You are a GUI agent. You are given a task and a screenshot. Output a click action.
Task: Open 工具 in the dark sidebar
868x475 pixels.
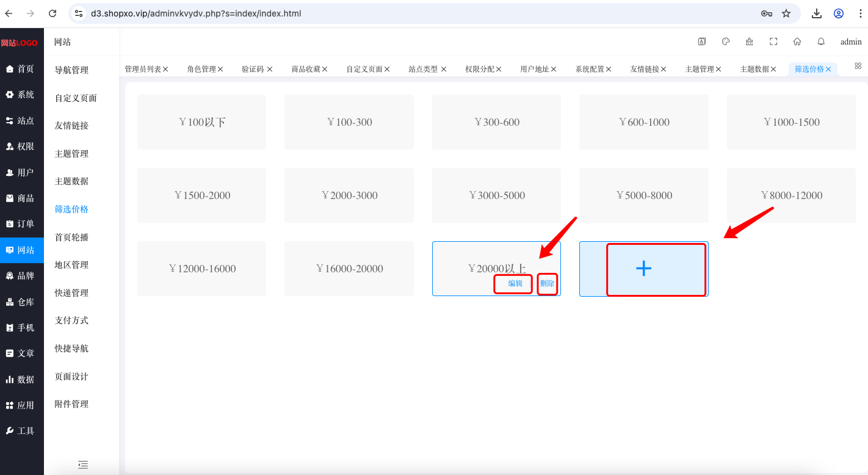point(22,431)
